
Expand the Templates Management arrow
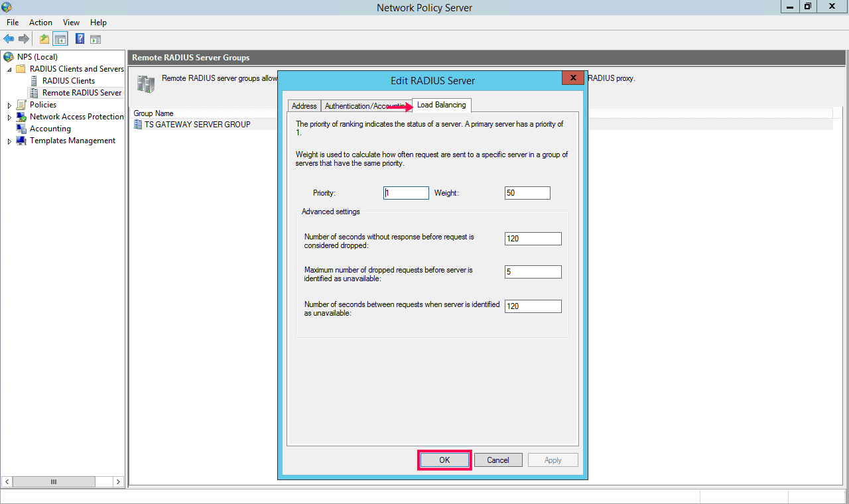point(9,141)
